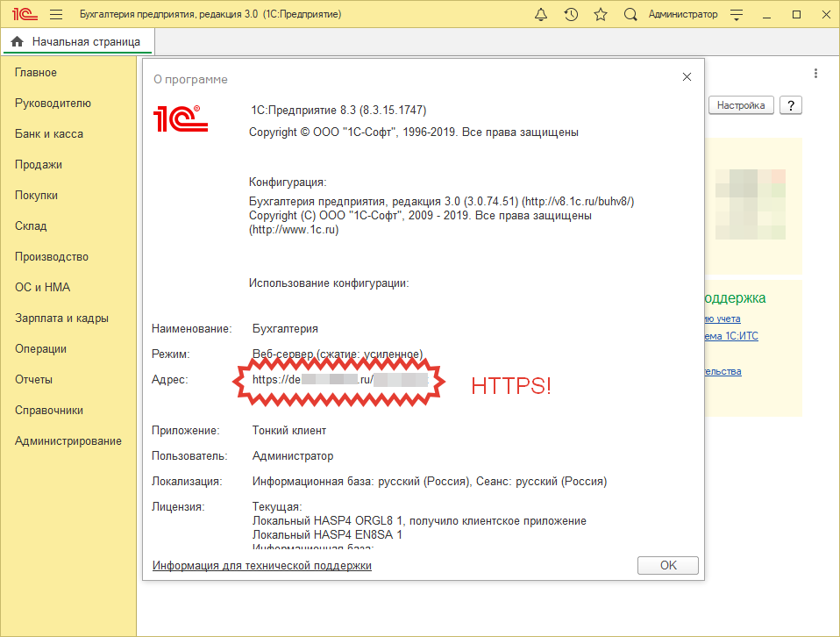Switch to Начальная страница tab
The width and height of the screenshot is (840, 637).
click(x=86, y=41)
